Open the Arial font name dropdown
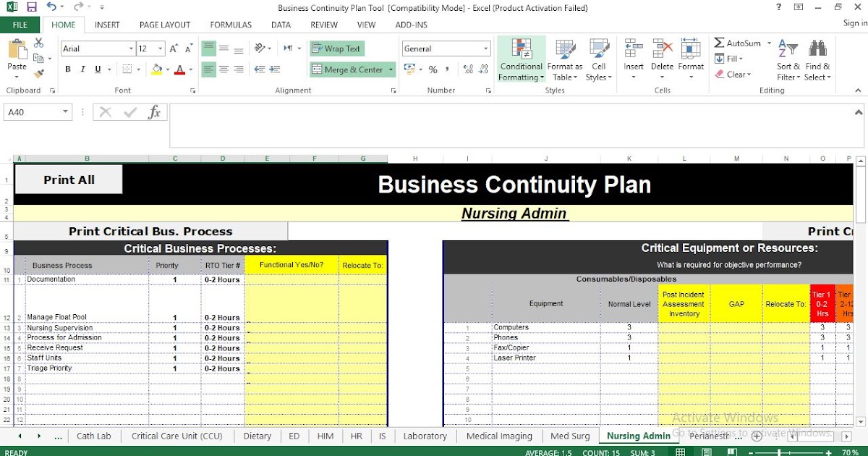Viewport: 868px width, 456px height. click(131, 48)
